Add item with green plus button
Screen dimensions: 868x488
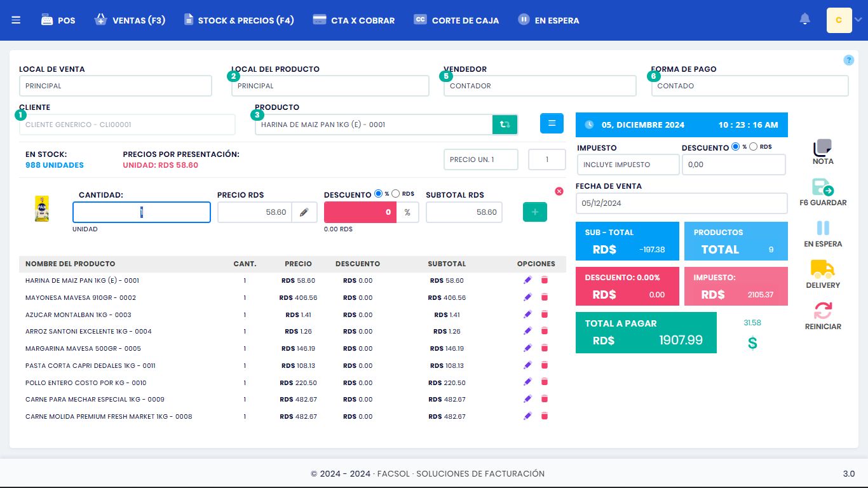(535, 212)
